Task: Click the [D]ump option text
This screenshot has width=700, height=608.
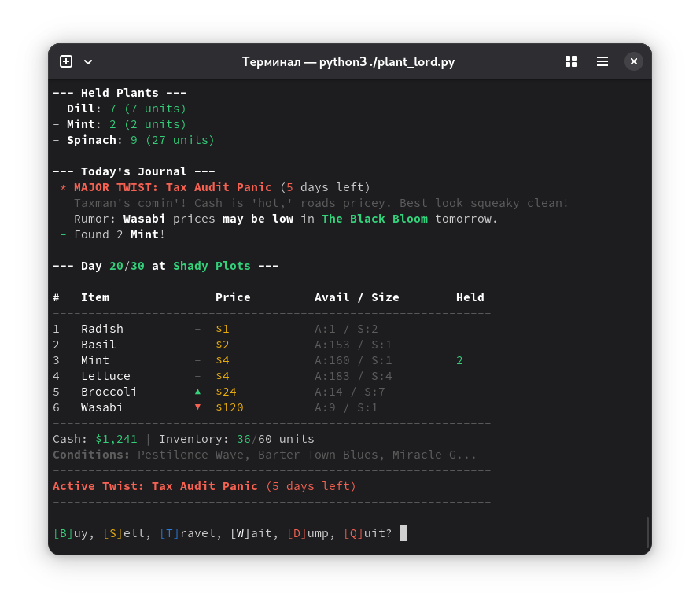Action: tap(308, 533)
